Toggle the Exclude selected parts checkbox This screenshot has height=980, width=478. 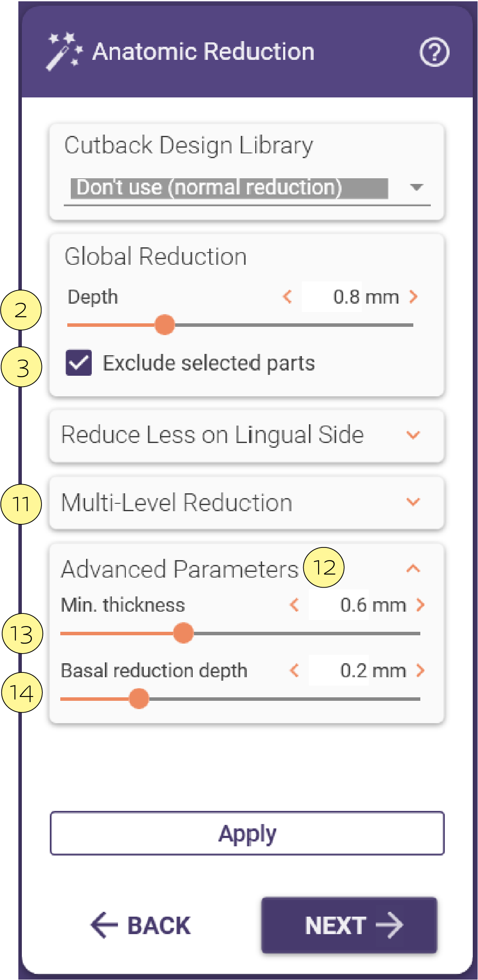[x=79, y=363]
